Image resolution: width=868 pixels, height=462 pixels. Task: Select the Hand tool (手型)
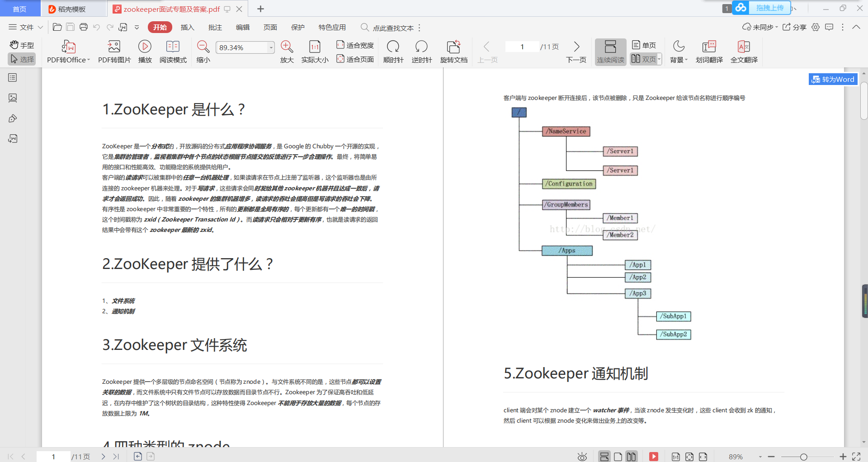pyautogui.click(x=22, y=45)
